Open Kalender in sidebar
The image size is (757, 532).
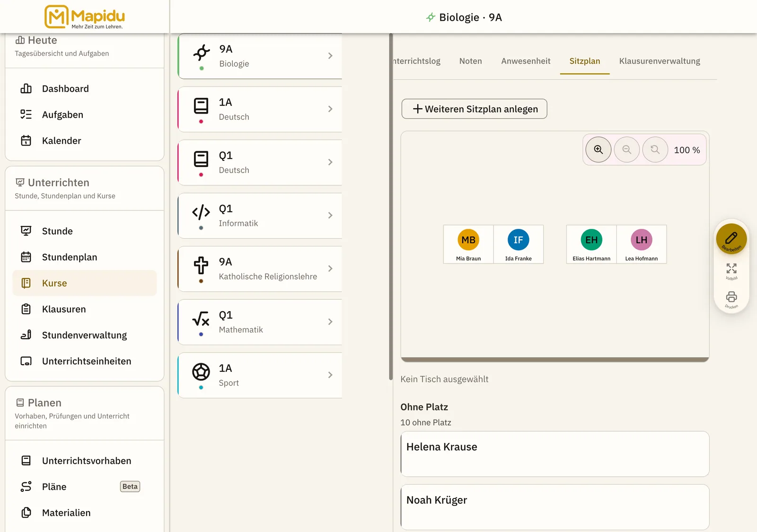(84, 141)
